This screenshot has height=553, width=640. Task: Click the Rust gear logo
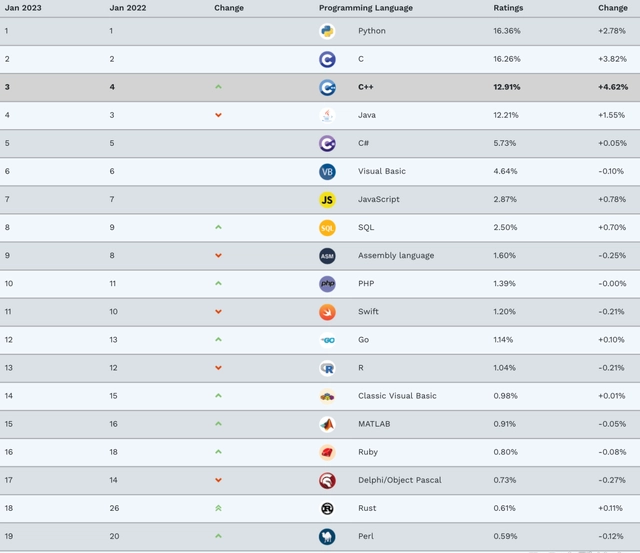click(327, 509)
